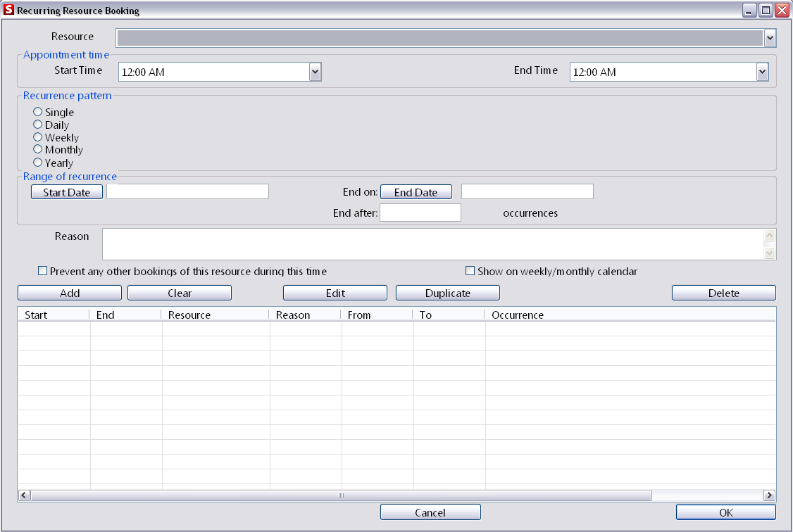Viewport: 793px width, 532px height.
Task: Open the Start Time dropdown
Action: [x=315, y=71]
